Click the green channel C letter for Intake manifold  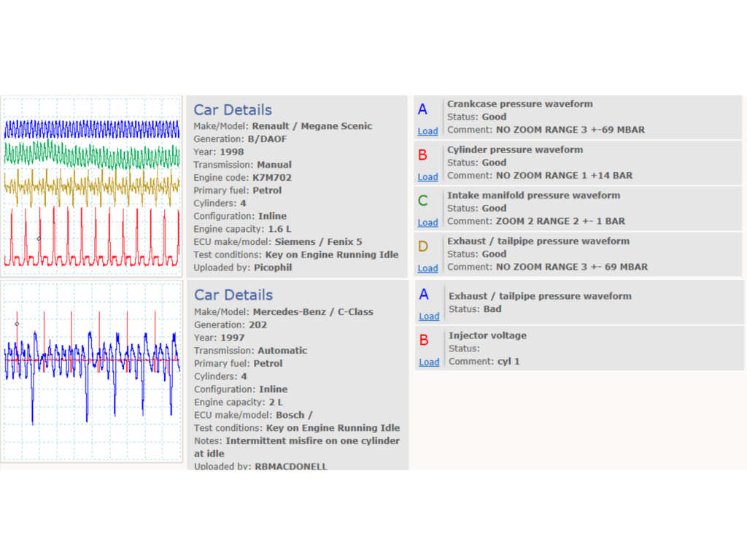tap(422, 201)
